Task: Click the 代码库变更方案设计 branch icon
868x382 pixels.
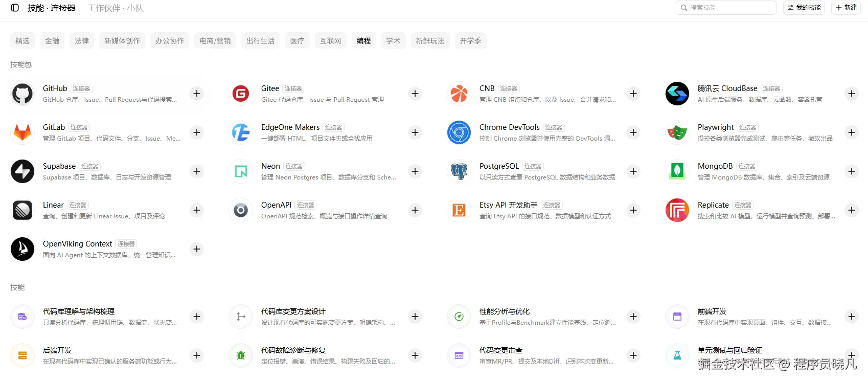Action: tap(241, 317)
